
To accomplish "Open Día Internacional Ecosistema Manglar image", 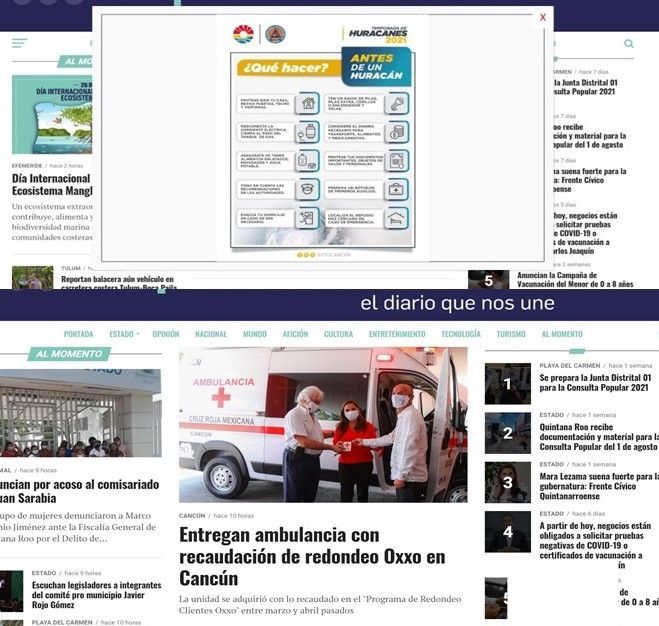I will pos(52,114).
